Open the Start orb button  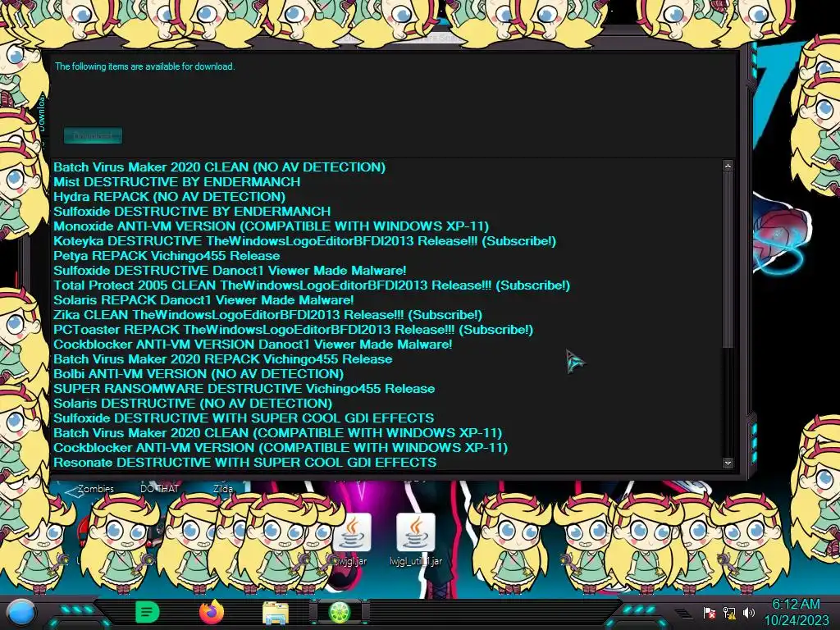pyautogui.click(x=21, y=613)
